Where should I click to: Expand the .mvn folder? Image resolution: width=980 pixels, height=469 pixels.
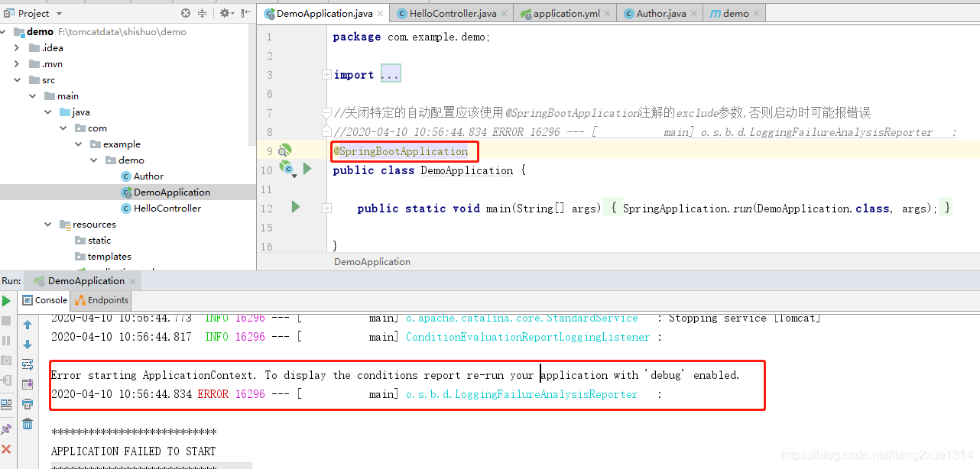point(17,63)
